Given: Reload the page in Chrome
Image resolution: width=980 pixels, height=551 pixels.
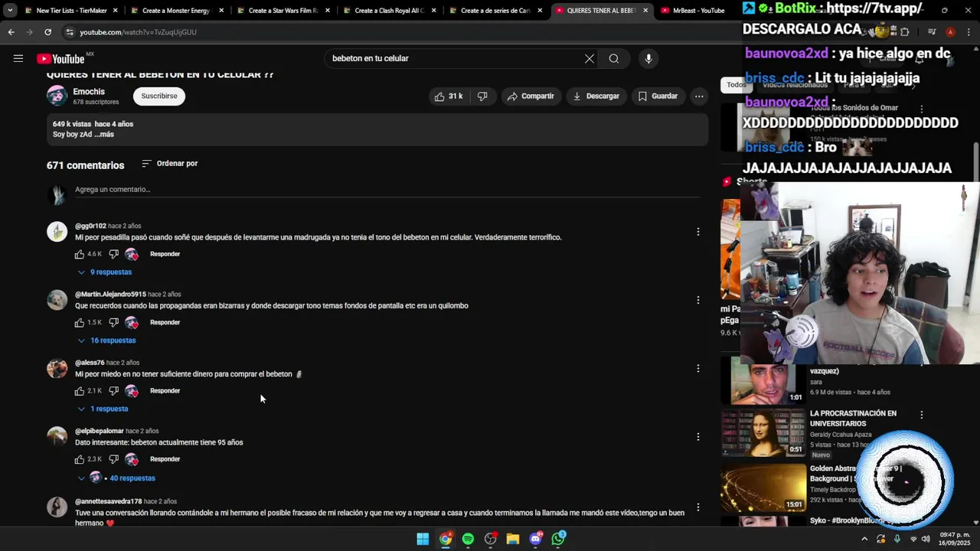Looking at the screenshot, I should coord(47,32).
